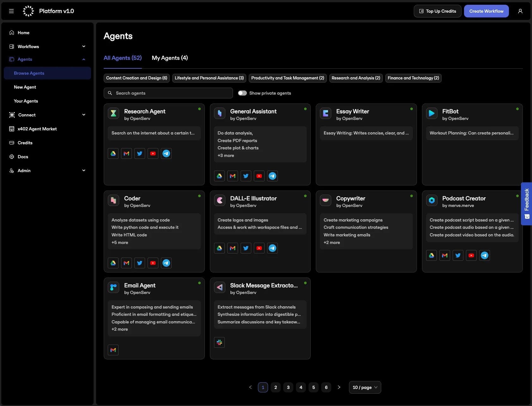This screenshot has width=532, height=406.
Task: Click Google Drive icon on Research Agent card
Action: pos(113,153)
